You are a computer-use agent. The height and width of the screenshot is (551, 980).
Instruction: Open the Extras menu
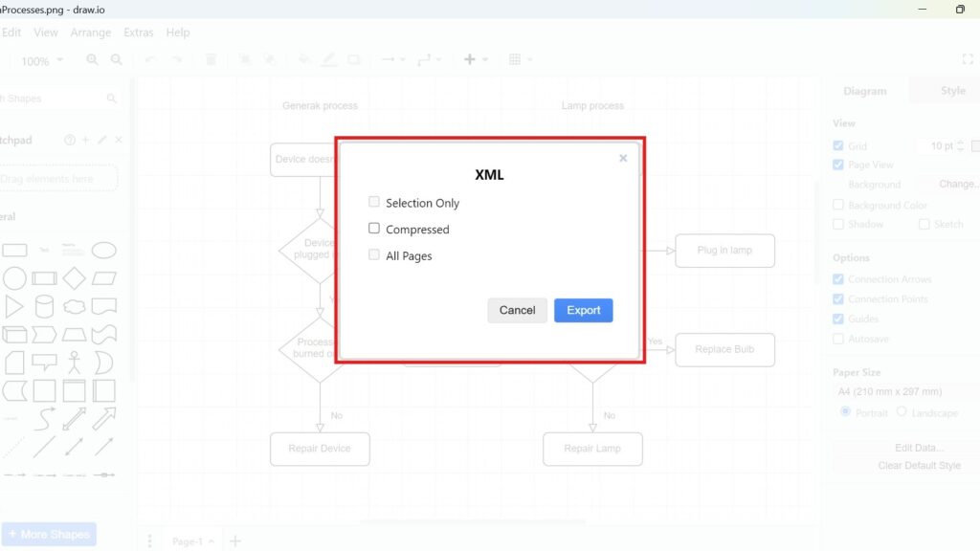click(138, 32)
